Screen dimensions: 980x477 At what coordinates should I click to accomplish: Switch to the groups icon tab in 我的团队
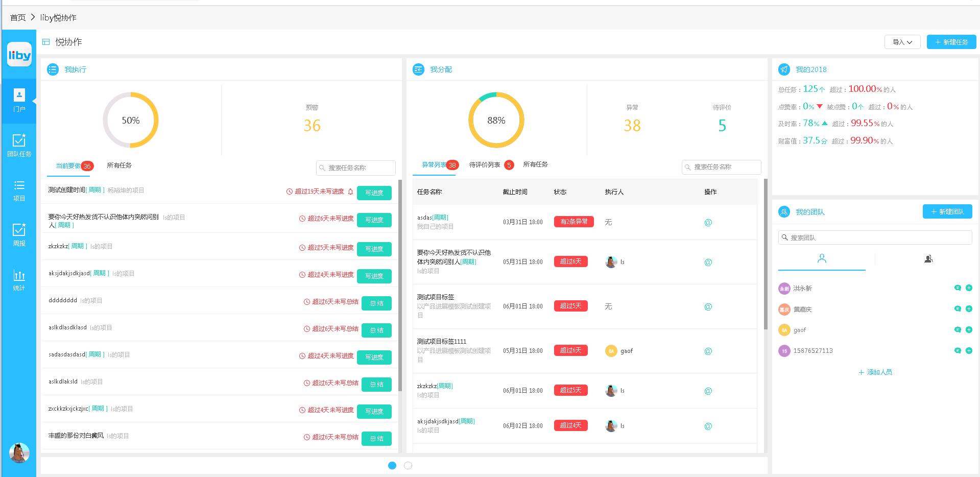tap(928, 259)
